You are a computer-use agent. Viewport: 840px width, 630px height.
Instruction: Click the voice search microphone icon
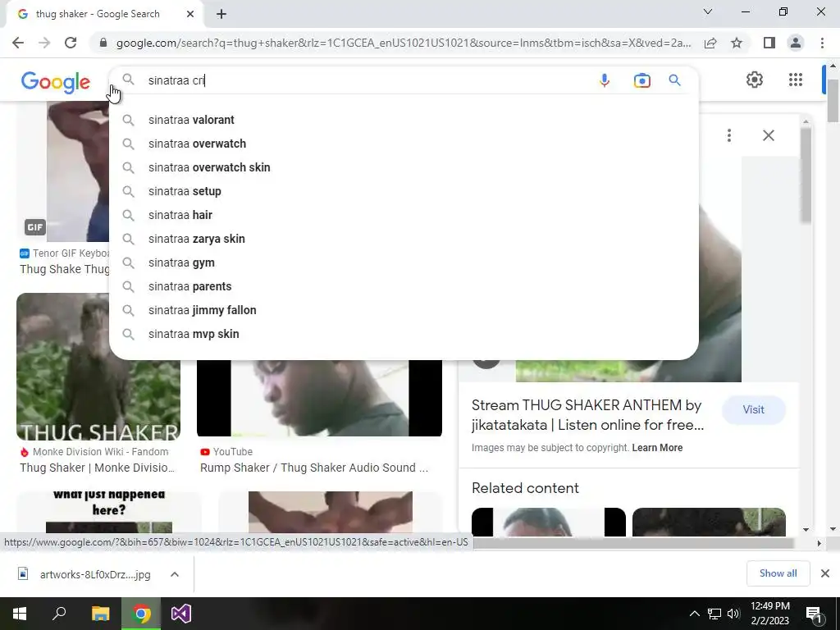tap(605, 80)
